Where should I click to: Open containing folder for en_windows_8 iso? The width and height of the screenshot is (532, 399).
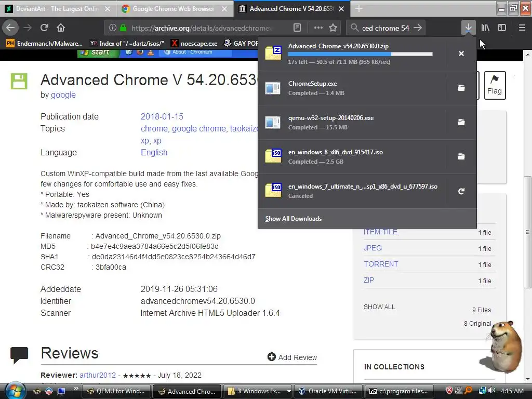(461, 156)
